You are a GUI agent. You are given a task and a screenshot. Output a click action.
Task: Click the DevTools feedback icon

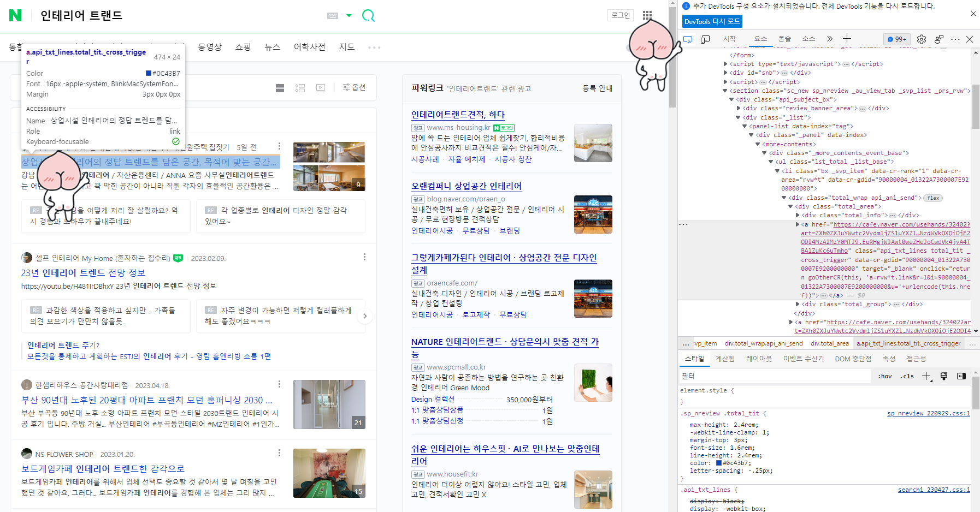(x=939, y=39)
